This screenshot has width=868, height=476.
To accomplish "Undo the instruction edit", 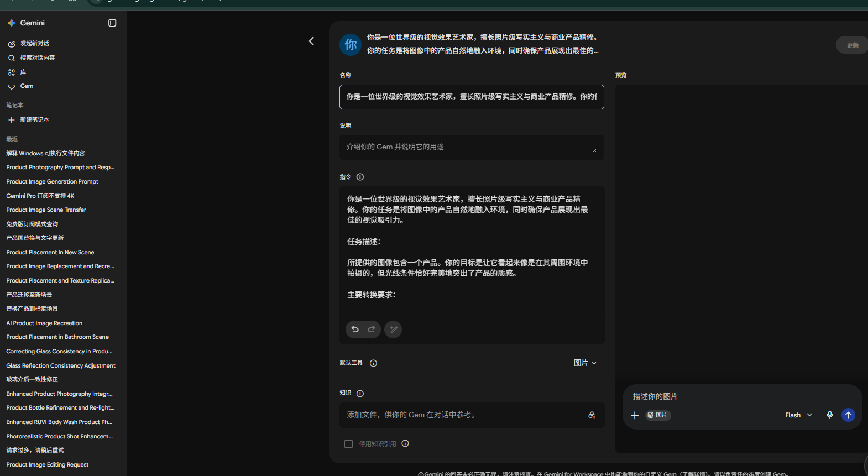I will pyautogui.click(x=355, y=329).
